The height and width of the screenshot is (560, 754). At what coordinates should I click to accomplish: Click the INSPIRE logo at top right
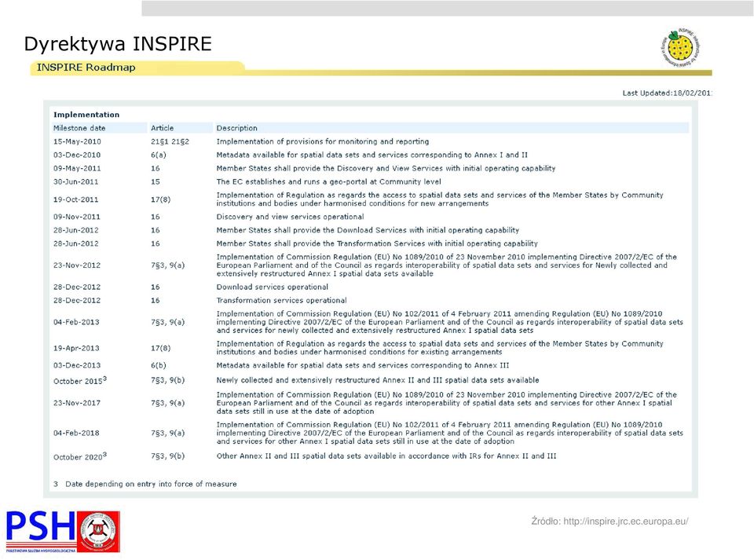(680, 47)
